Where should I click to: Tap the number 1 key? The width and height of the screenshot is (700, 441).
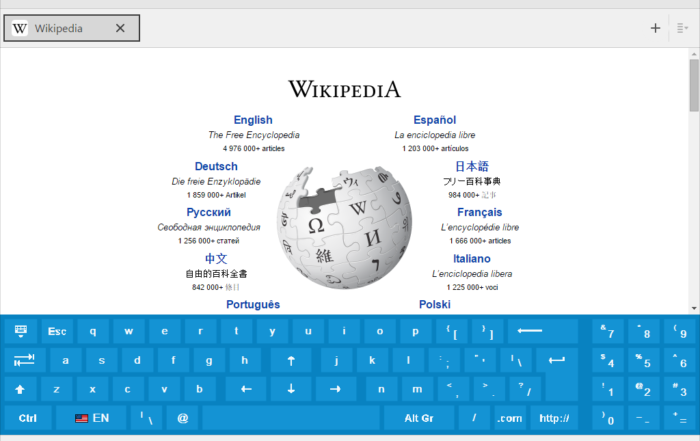point(608,389)
